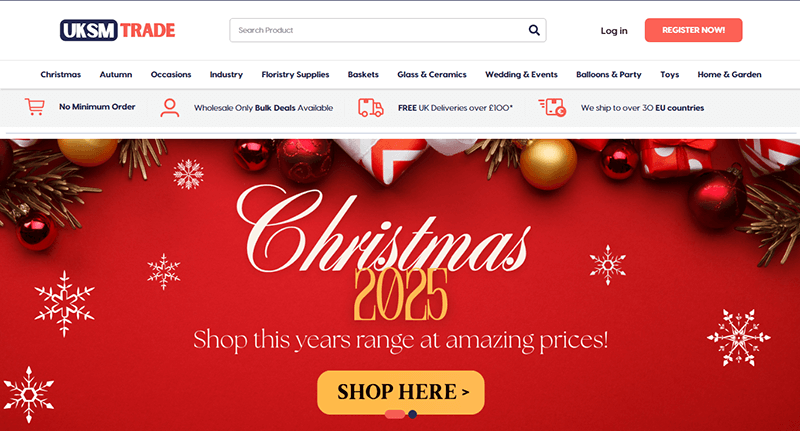Viewport: 800px width, 431px height.
Task: Click the shopping cart icon
Action: pos(35,107)
